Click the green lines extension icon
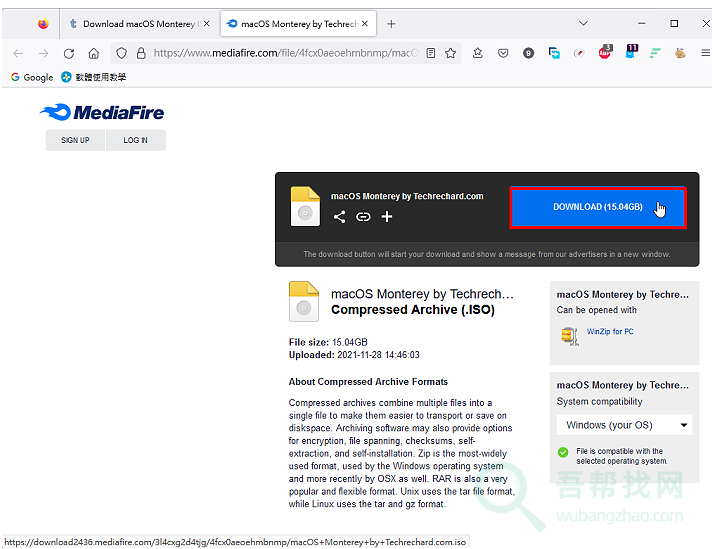This screenshot has height=549, width=712. point(655,53)
